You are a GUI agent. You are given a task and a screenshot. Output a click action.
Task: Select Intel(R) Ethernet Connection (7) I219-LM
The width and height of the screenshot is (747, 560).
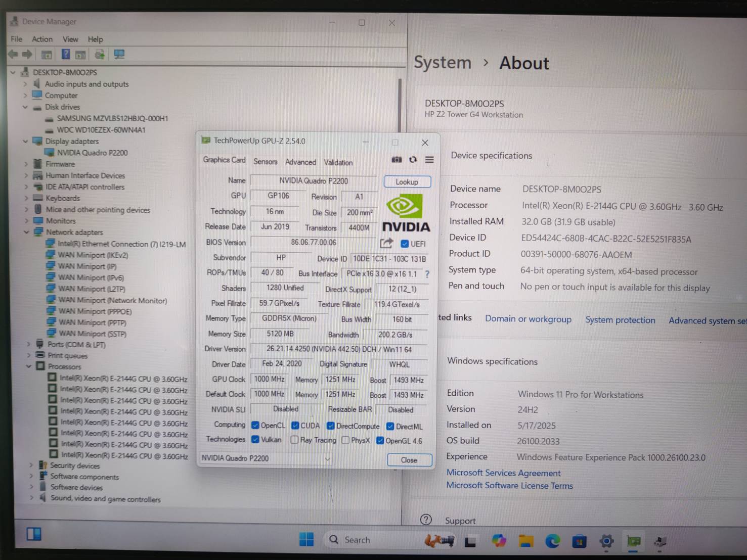(121, 244)
